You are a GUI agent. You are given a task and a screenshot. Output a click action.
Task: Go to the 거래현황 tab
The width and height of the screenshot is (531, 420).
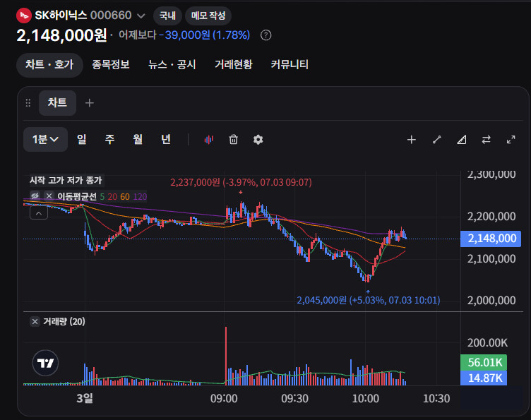pyautogui.click(x=233, y=65)
